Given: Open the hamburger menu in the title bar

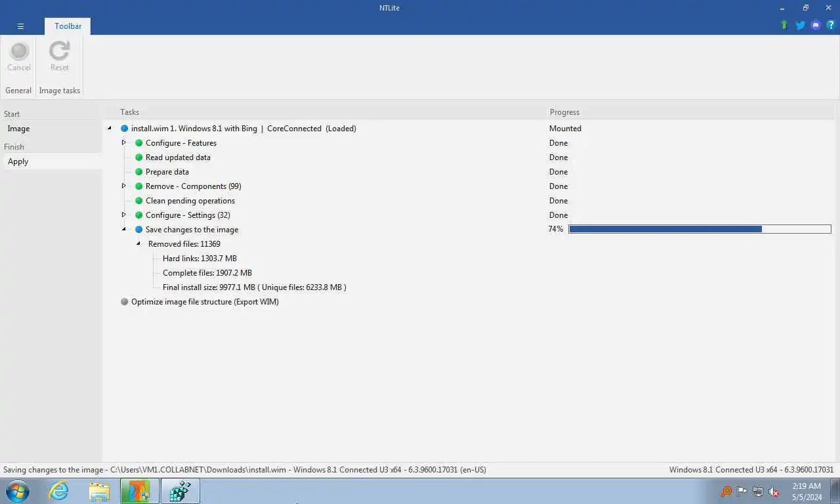Looking at the screenshot, I should 20,26.
